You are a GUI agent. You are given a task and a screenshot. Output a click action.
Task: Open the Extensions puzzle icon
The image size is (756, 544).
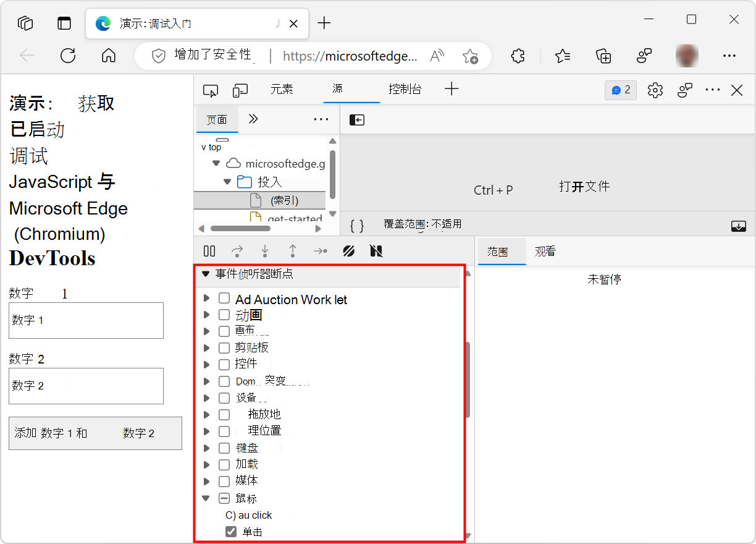518,56
